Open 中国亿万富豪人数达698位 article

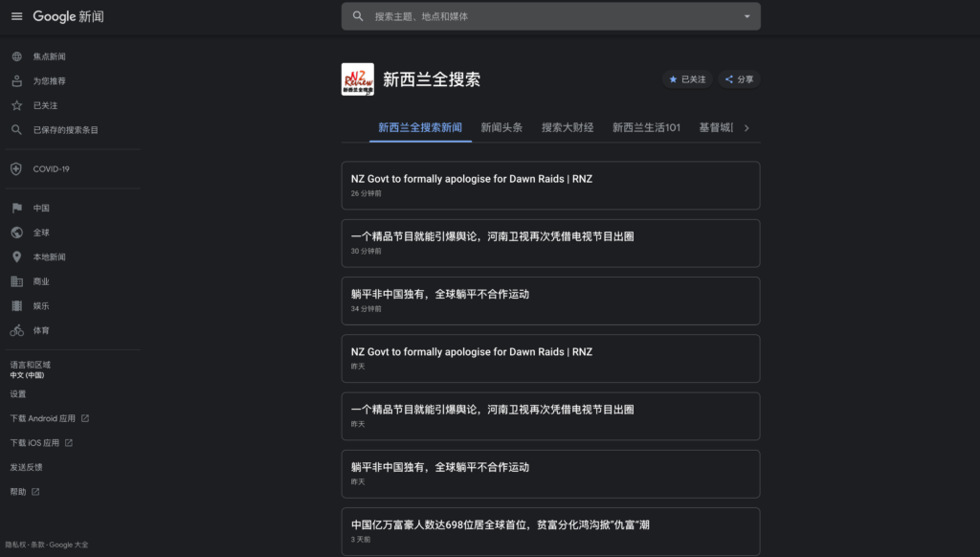click(x=550, y=531)
